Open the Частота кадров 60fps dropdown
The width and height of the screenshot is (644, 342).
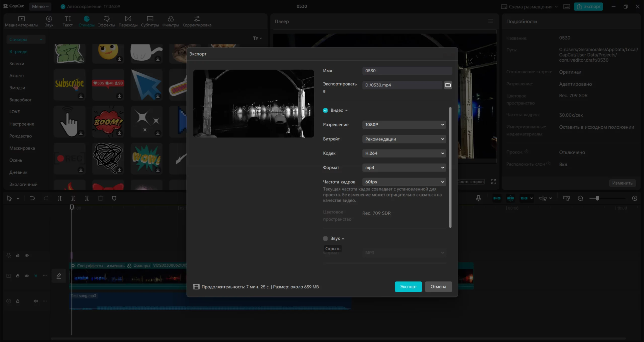[x=404, y=182]
